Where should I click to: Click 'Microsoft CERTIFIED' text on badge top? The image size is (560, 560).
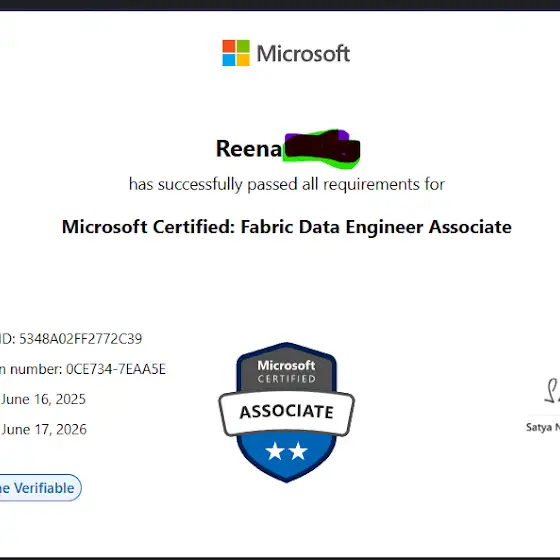click(x=286, y=372)
